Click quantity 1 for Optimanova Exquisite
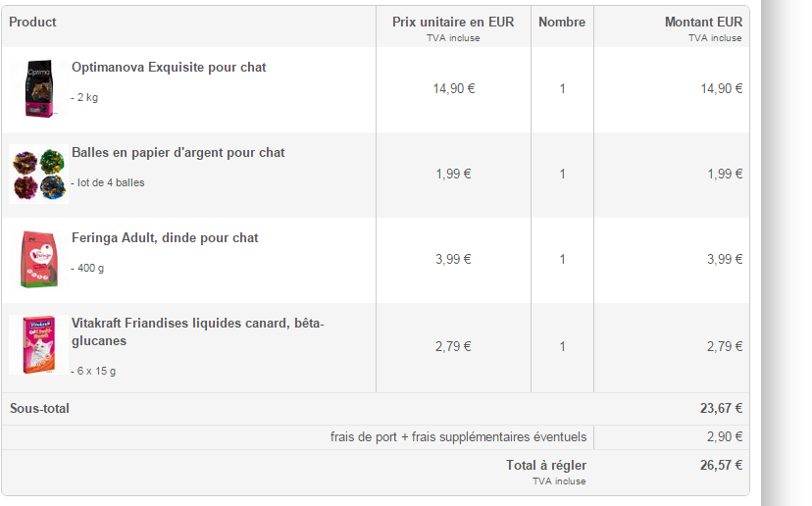 (562, 89)
